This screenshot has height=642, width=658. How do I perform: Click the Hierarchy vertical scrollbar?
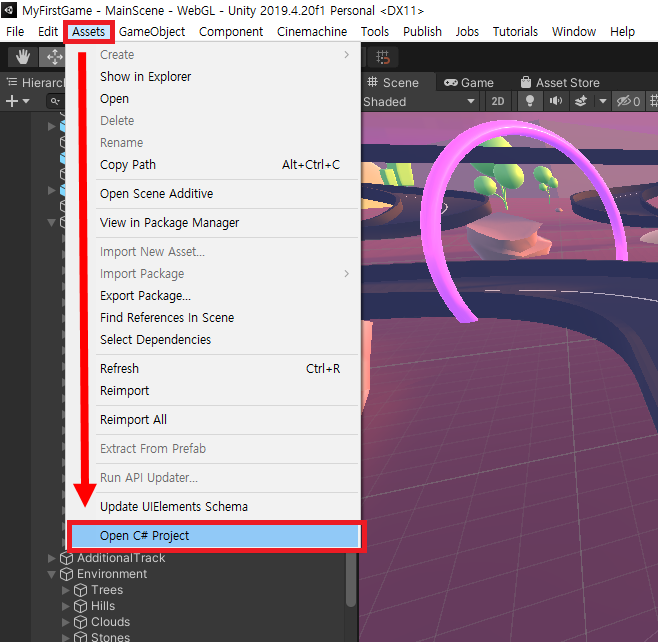pyautogui.click(x=351, y=579)
